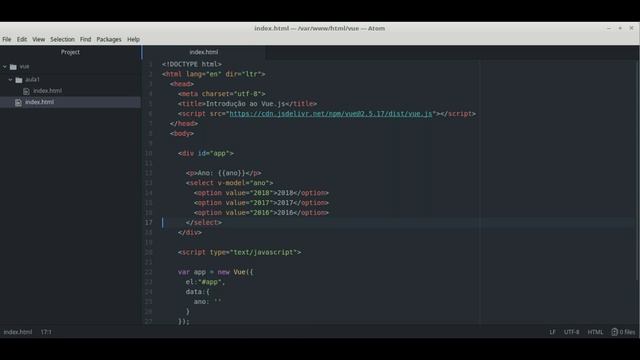The image size is (640, 360).
Task: Select the vue root folder row
Action: coord(70,67)
